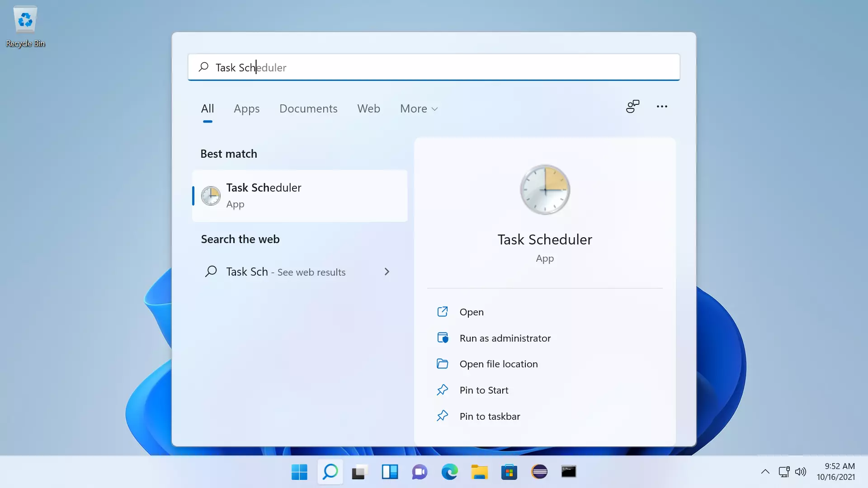Click the Web search tab
The height and width of the screenshot is (488, 868).
point(369,108)
